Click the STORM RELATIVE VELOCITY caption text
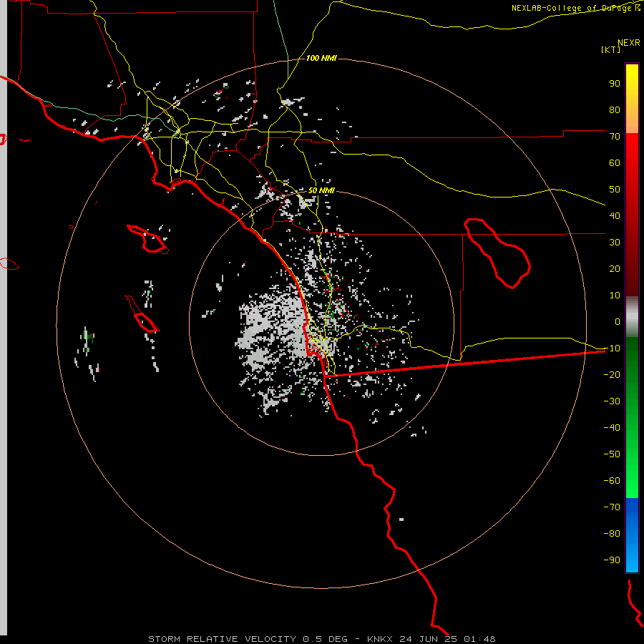 pos(222,639)
